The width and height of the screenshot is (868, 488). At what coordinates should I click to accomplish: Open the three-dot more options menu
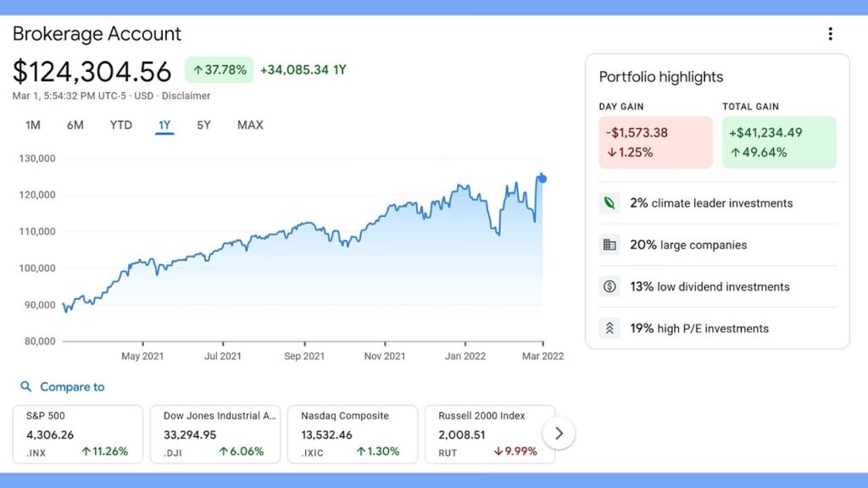pos(830,34)
